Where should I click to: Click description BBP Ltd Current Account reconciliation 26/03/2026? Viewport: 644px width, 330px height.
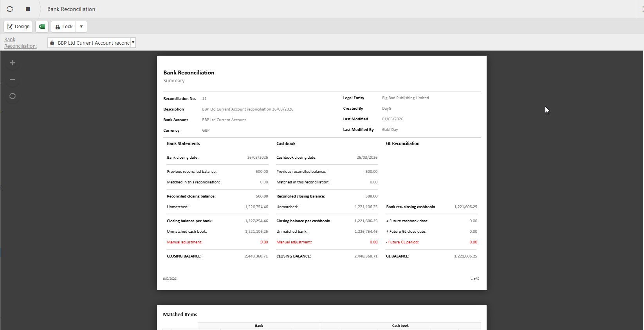click(x=248, y=109)
